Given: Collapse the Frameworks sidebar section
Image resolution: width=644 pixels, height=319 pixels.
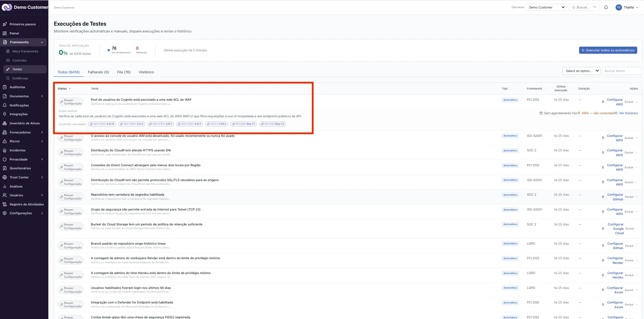Looking at the screenshot, I should click(42, 42).
